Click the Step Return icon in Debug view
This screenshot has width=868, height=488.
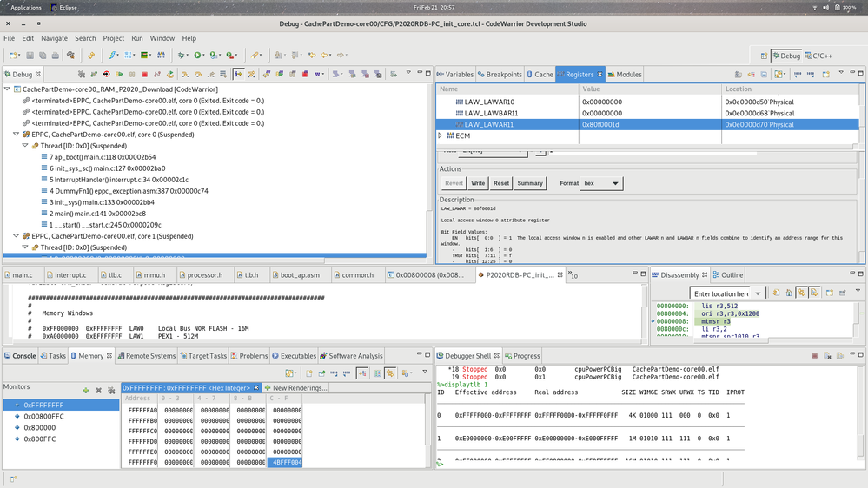[x=210, y=74]
